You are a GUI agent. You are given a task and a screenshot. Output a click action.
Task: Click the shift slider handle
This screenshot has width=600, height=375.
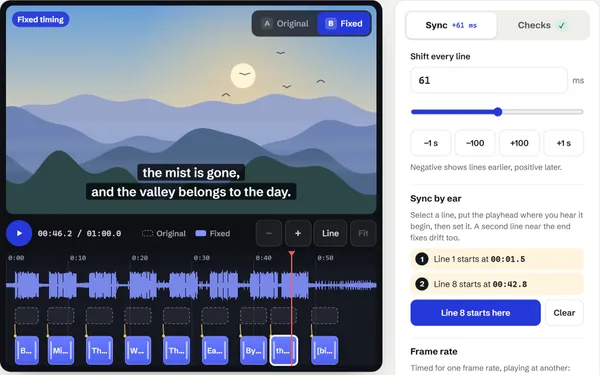[x=497, y=112]
